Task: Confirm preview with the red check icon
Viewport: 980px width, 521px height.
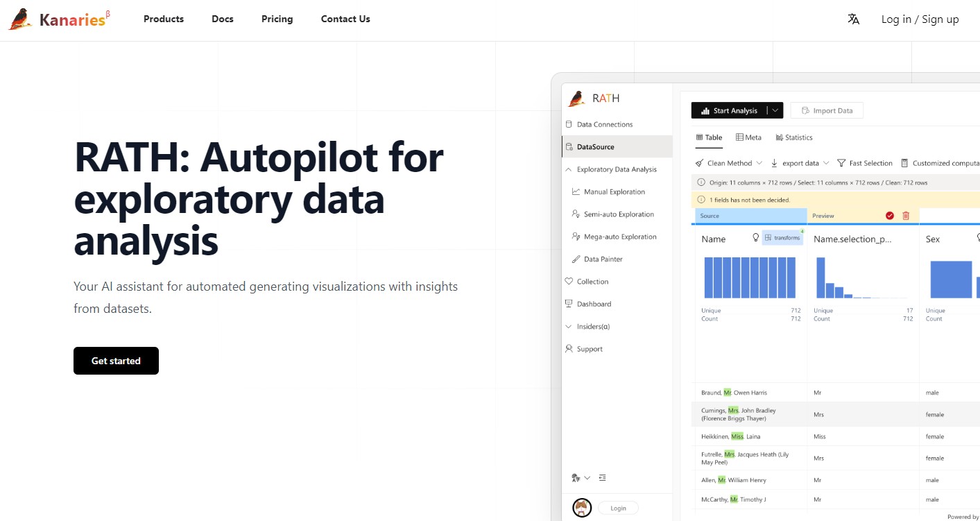Action: tap(890, 216)
